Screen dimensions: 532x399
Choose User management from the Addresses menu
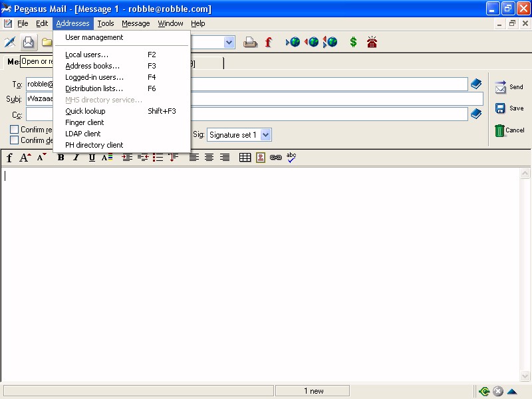tap(122, 37)
